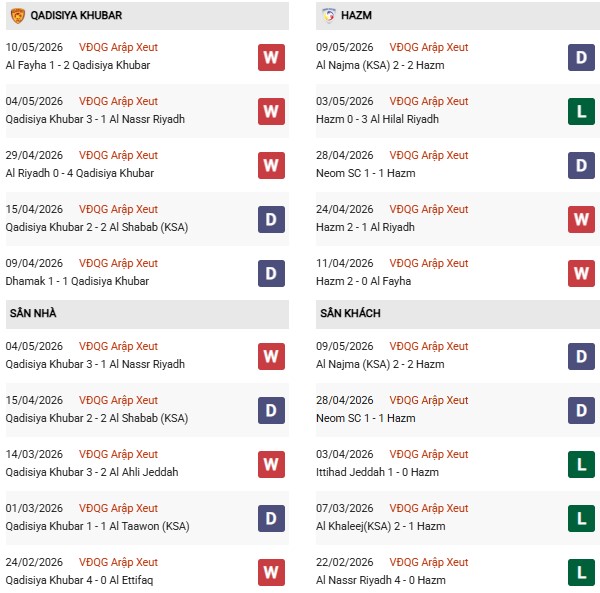This screenshot has width=600, height=593.
Task: Click L badge for Hazm 0-3 Al Hilal match
Action: (x=581, y=112)
